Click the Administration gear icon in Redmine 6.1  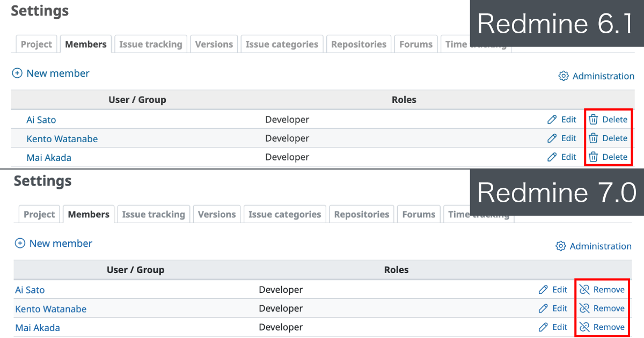[563, 76]
